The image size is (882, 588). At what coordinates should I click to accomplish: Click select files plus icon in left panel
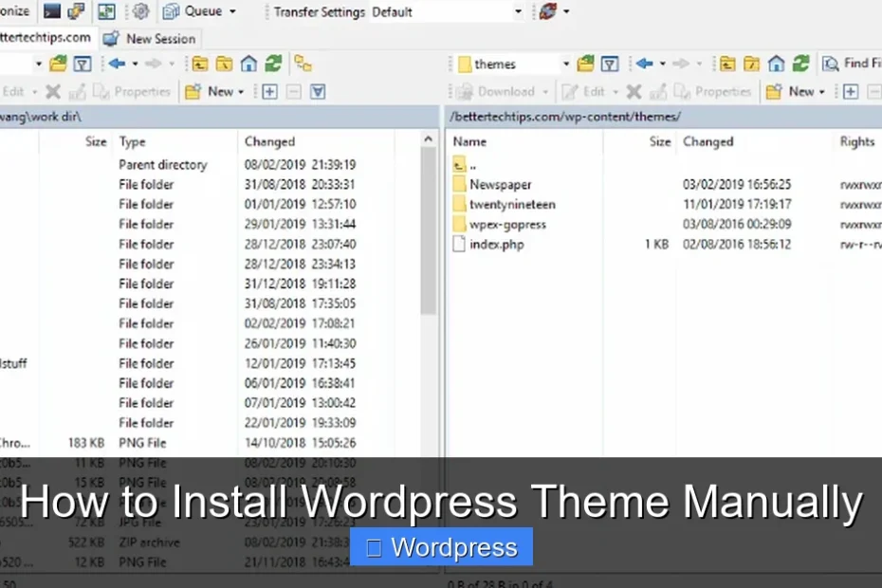(269, 91)
